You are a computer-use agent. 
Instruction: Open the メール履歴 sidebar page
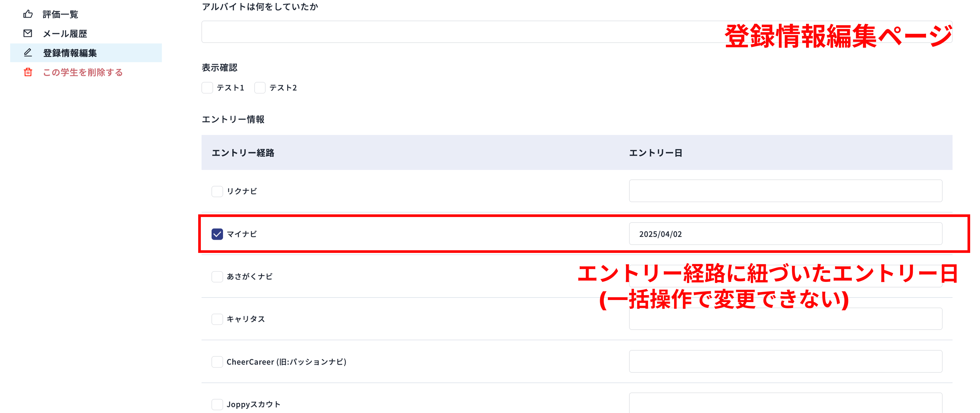(66, 34)
